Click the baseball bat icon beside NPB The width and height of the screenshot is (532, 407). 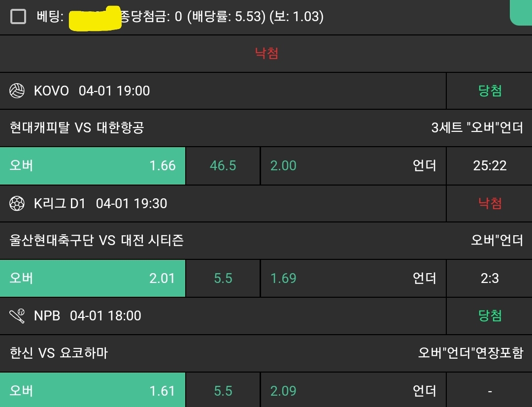click(17, 315)
